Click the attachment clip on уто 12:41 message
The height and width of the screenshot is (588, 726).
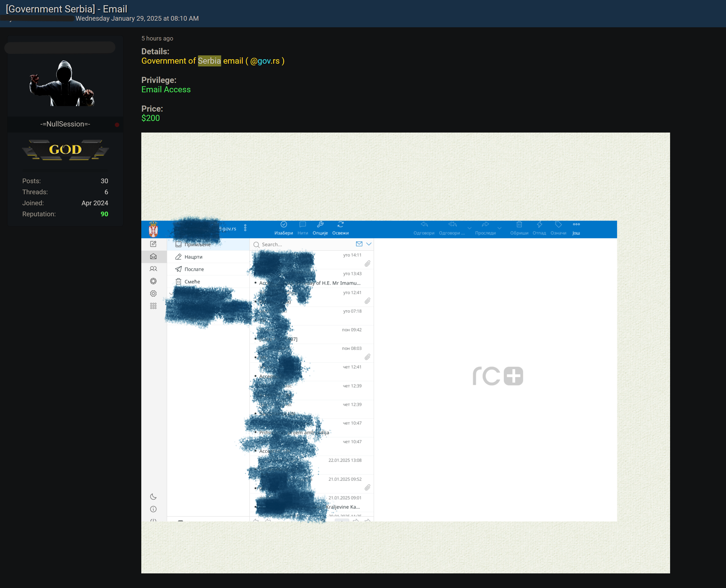tap(367, 301)
